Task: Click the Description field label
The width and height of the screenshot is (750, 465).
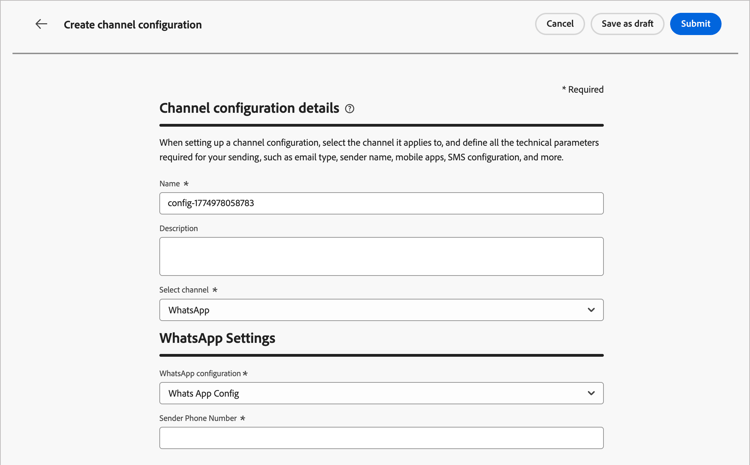Action: pyautogui.click(x=178, y=228)
